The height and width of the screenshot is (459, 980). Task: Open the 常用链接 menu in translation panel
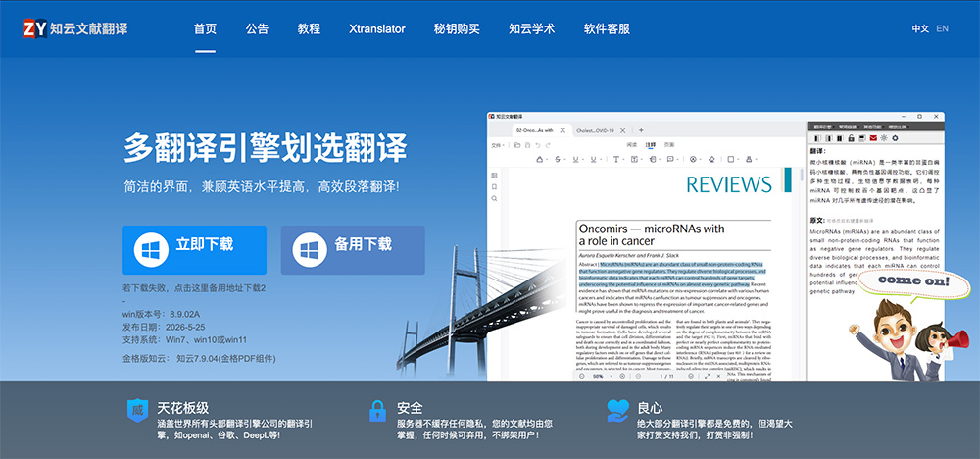(849, 127)
